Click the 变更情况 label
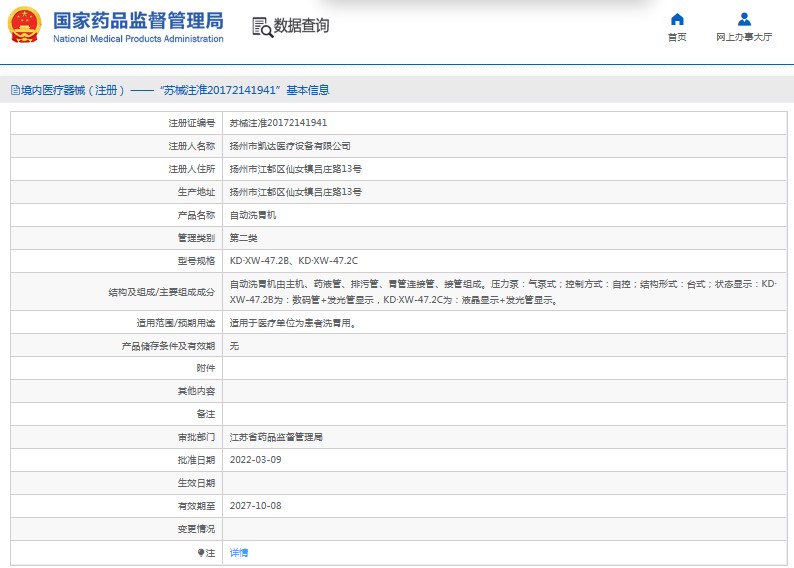The image size is (794, 568). point(196,529)
